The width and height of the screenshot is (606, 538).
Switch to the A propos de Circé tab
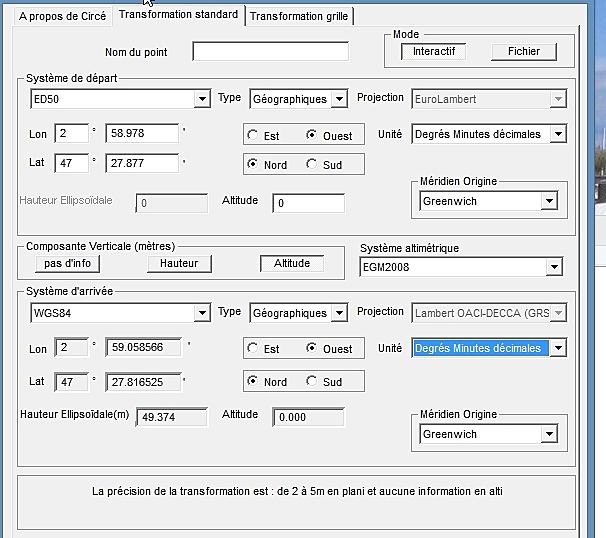(62, 16)
